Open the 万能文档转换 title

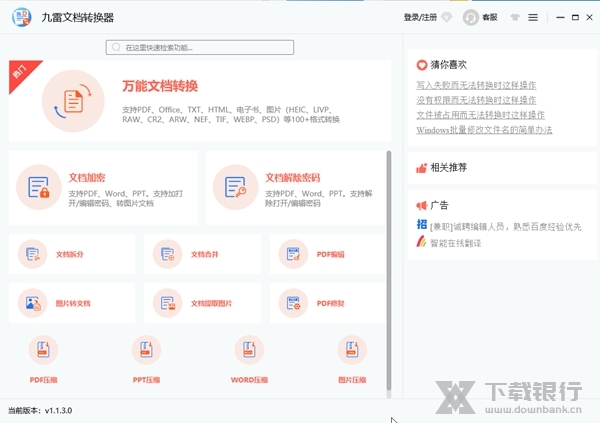point(160,86)
